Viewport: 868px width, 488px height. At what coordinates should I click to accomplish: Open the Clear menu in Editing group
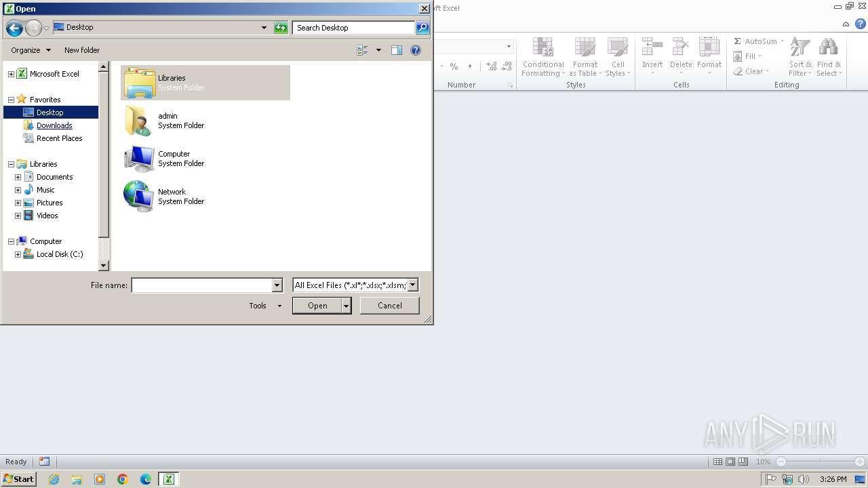(751, 71)
